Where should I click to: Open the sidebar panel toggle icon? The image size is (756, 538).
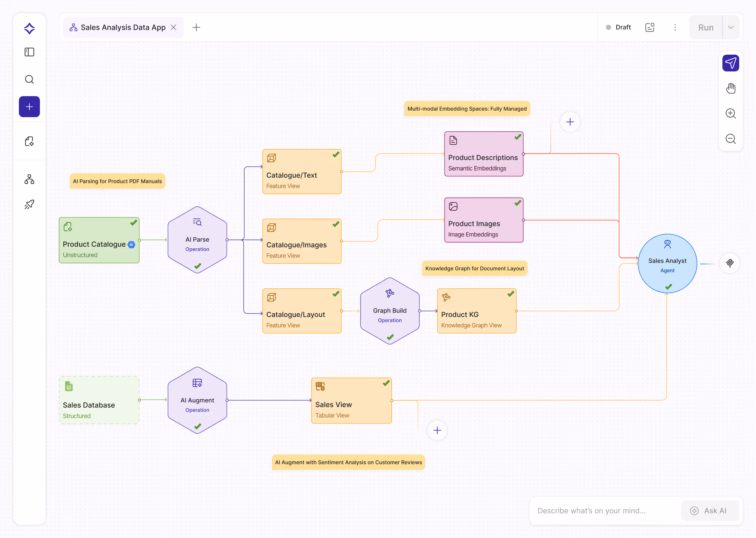pos(29,52)
